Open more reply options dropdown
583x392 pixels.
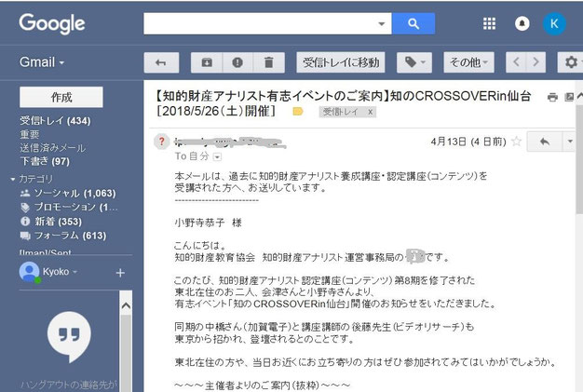click(x=569, y=142)
